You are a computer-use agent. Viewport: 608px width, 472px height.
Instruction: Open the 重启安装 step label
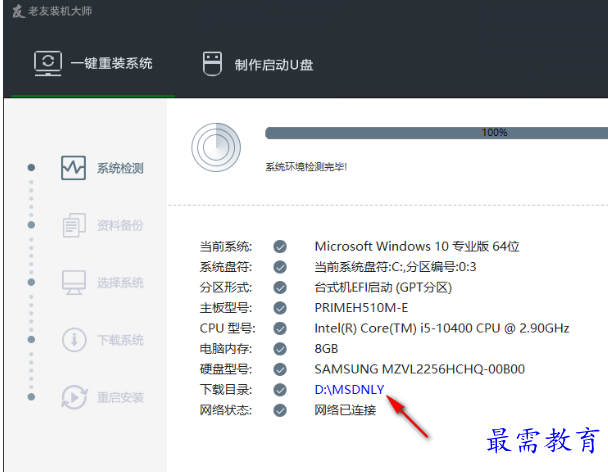pos(120,397)
